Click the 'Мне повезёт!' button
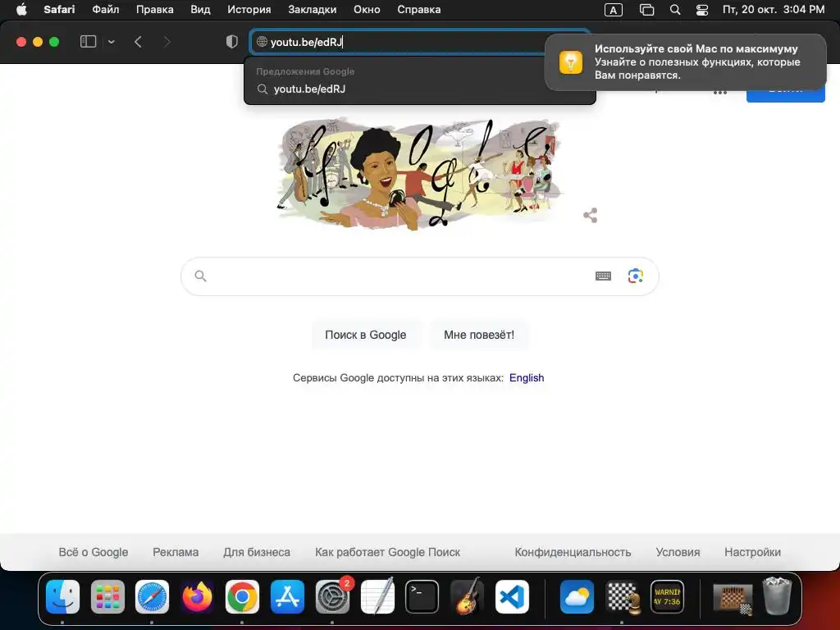Image resolution: width=840 pixels, height=630 pixels. [x=479, y=335]
